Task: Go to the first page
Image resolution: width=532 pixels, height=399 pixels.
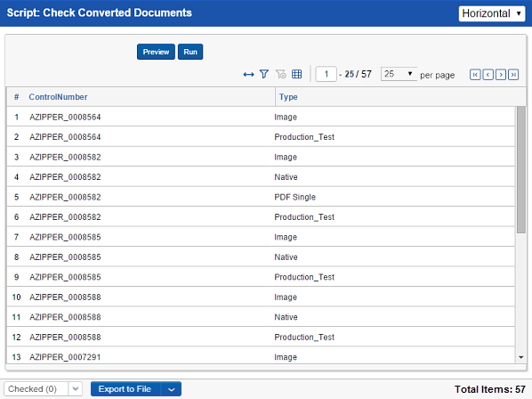Action: (475, 74)
